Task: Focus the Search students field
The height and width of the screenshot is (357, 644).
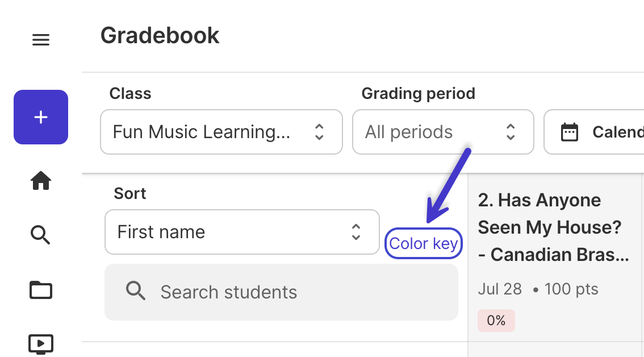Action: 281,292
